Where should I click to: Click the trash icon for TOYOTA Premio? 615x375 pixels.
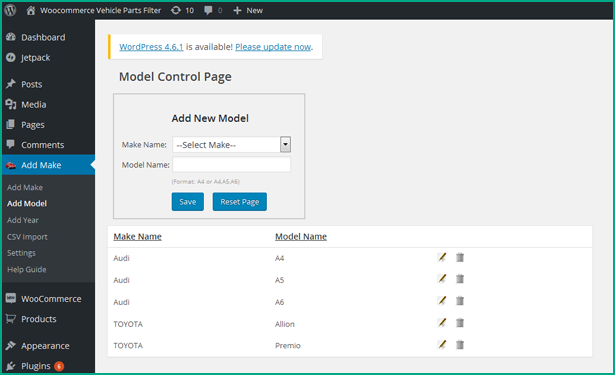[x=460, y=345]
